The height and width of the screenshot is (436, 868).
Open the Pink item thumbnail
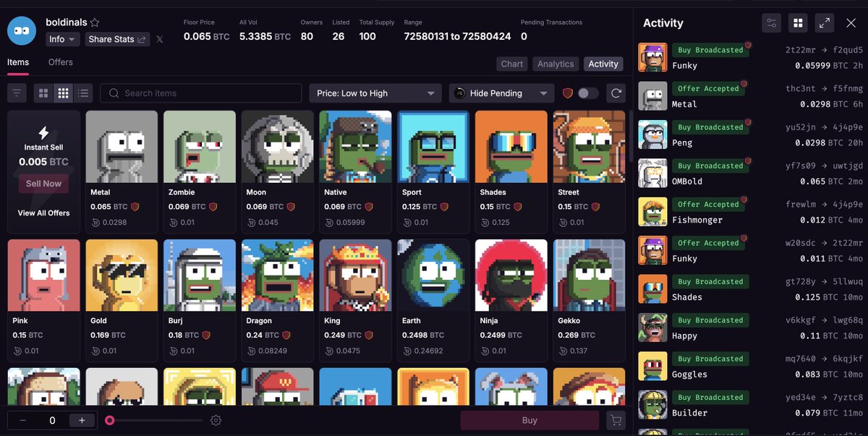click(x=43, y=275)
